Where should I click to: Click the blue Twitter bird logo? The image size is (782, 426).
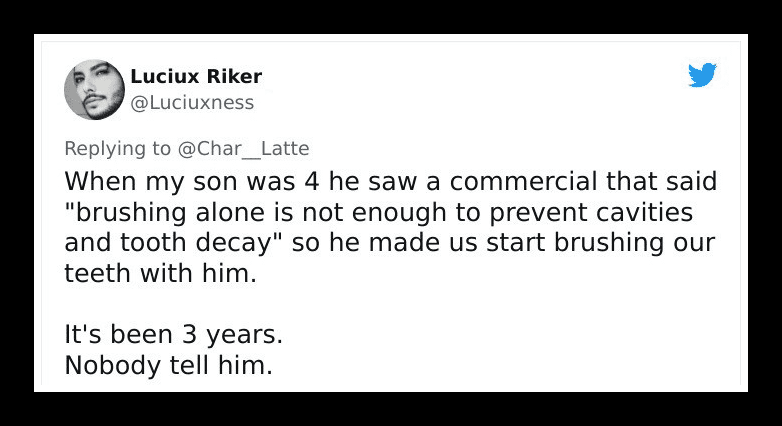pos(702,75)
